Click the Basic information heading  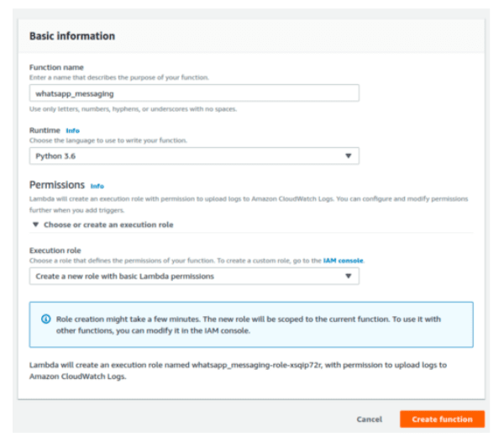(x=72, y=36)
